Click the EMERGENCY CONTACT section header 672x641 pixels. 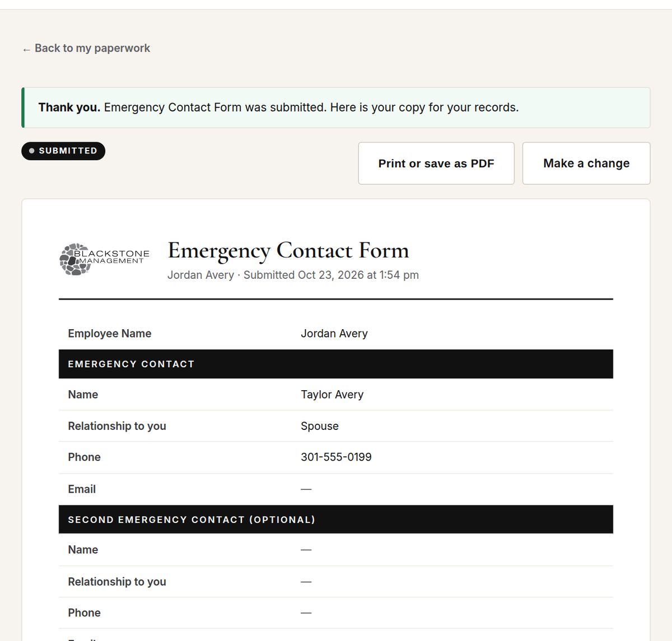coord(336,364)
